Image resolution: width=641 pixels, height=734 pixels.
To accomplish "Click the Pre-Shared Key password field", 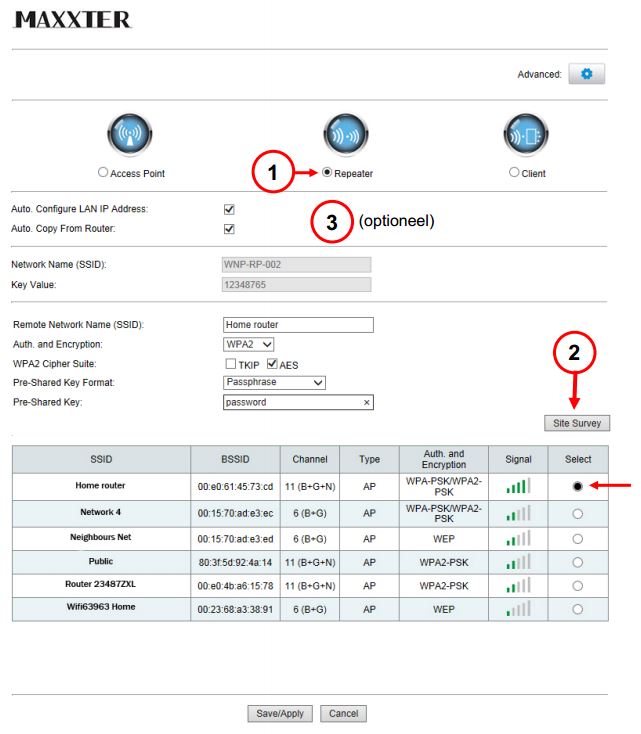I will tap(298, 403).
